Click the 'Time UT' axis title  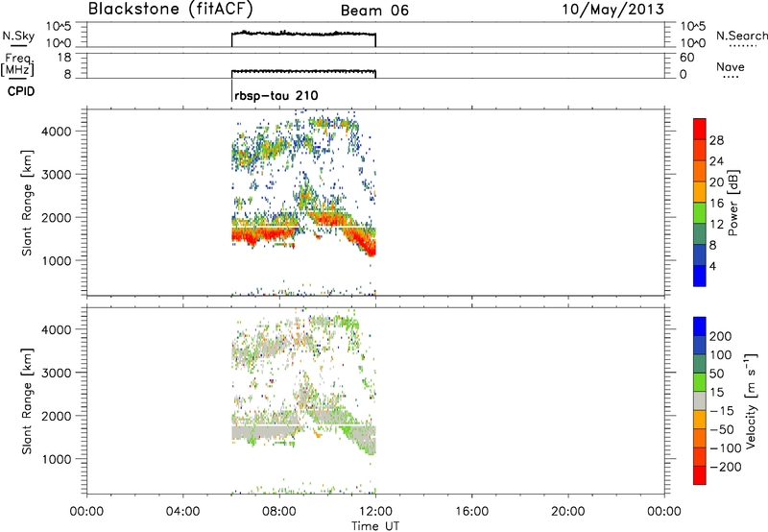[375, 526]
